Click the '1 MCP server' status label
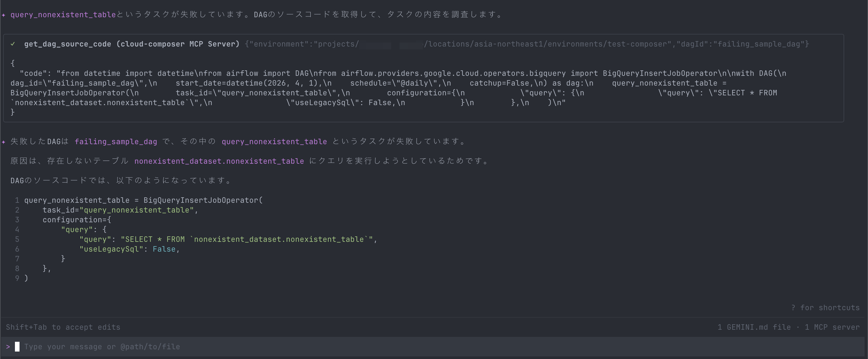 pos(832,327)
